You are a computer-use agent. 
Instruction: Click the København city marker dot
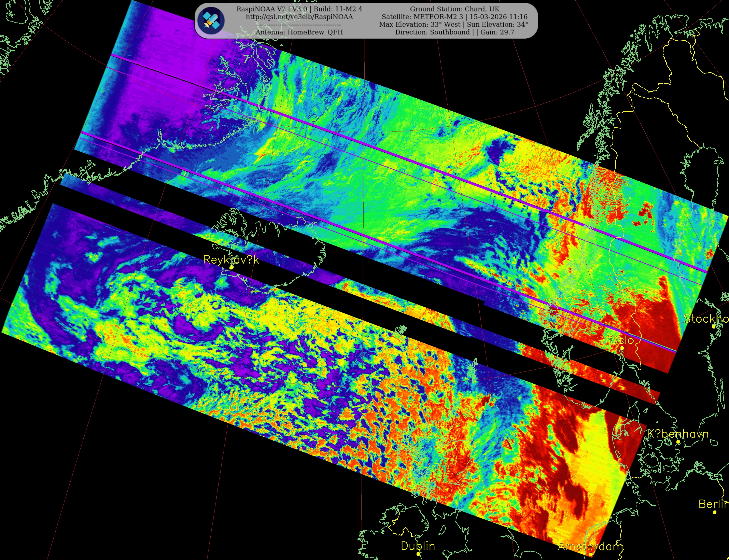click(678, 442)
